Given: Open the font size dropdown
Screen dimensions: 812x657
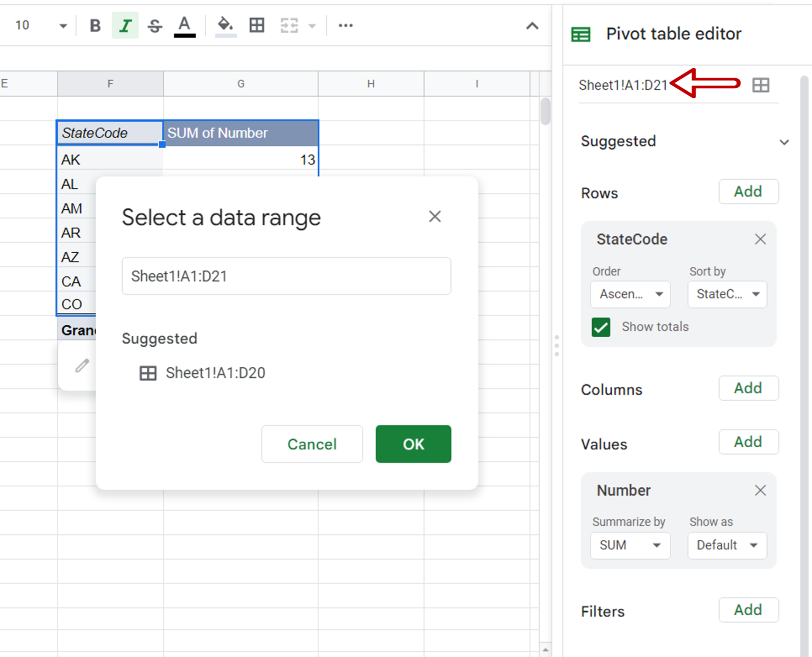Looking at the screenshot, I should [x=63, y=25].
